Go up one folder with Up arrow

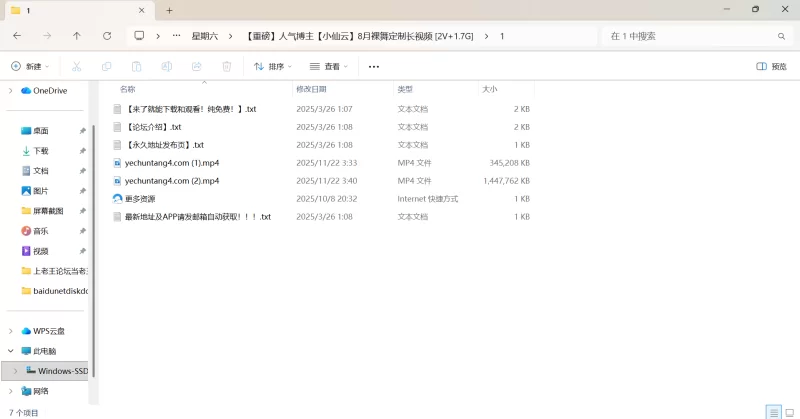pyautogui.click(x=77, y=36)
